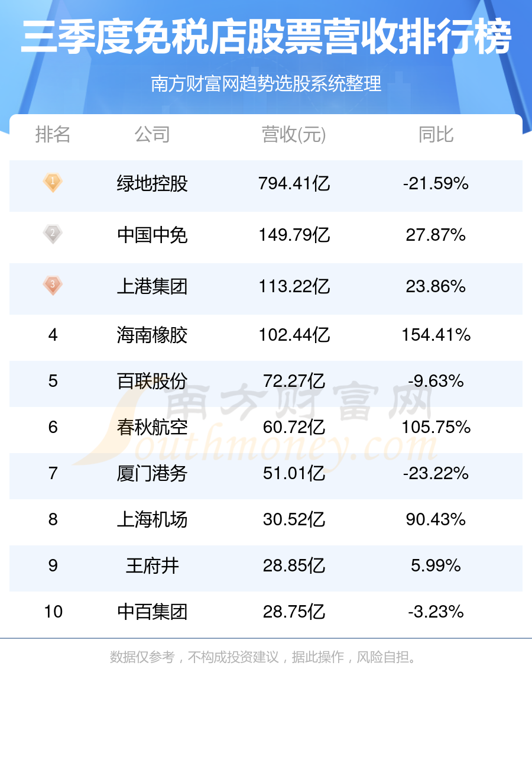This screenshot has height=769, width=532.
Task: Select the 上海机场 company name
Action: pyautogui.click(x=152, y=519)
